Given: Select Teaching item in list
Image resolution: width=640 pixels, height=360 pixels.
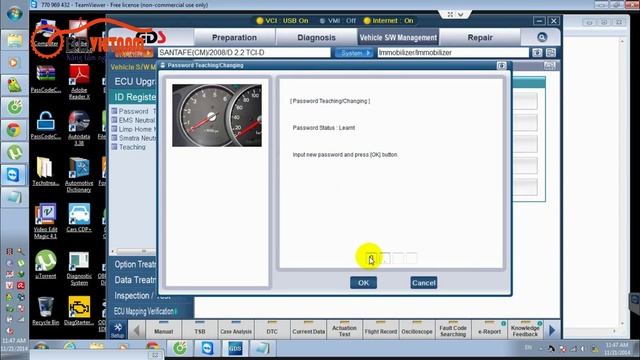Looking at the screenshot, I should [x=129, y=147].
